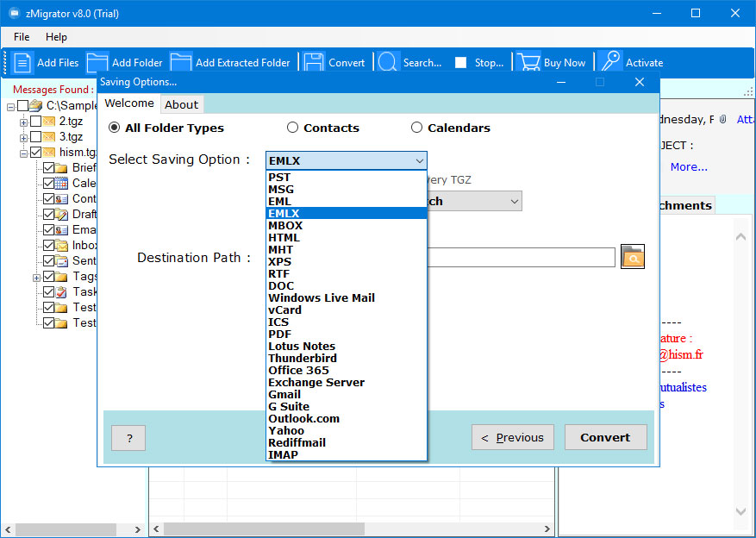Image resolution: width=756 pixels, height=538 pixels.
Task: Click the envelope icon beside 3.tgz
Action: pyautogui.click(x=48, y=136)
